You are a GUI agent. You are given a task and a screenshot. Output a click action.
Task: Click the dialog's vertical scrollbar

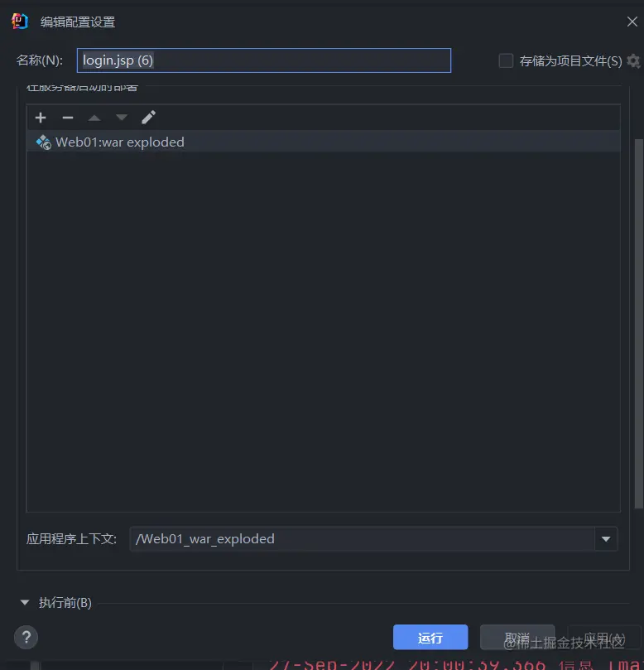pos(639,324)
